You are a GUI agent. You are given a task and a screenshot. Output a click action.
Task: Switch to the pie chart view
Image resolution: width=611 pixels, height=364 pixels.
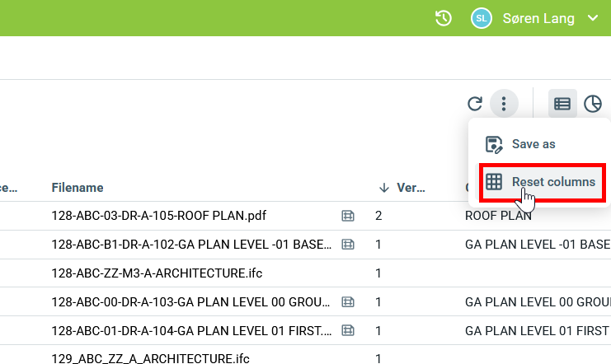click(593, 104)
